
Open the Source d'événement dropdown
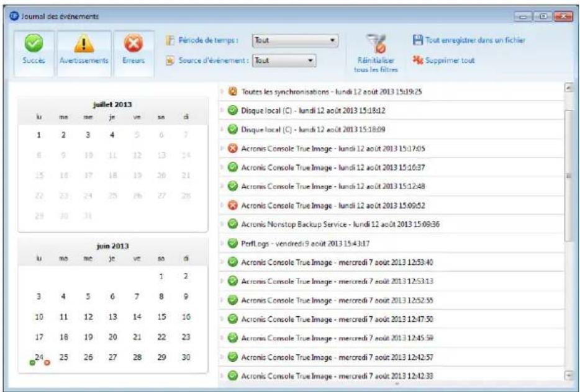tap(284, 61)
